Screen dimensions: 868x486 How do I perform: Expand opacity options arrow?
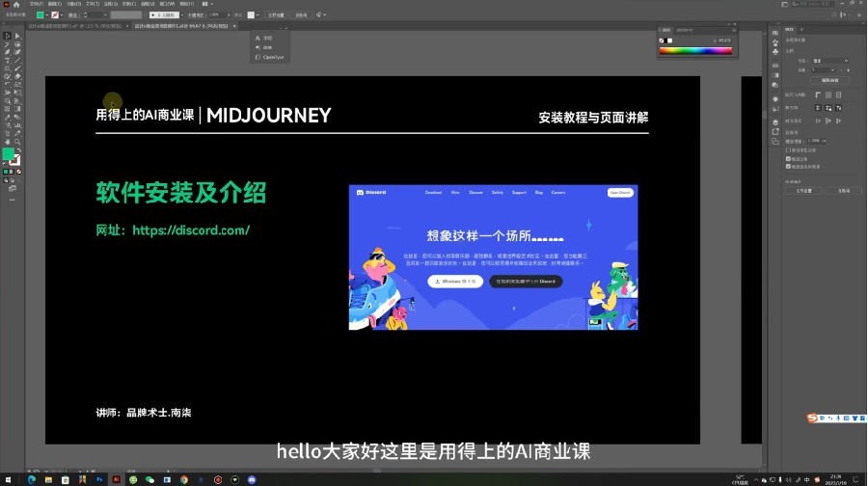click(x=228, y=14)
